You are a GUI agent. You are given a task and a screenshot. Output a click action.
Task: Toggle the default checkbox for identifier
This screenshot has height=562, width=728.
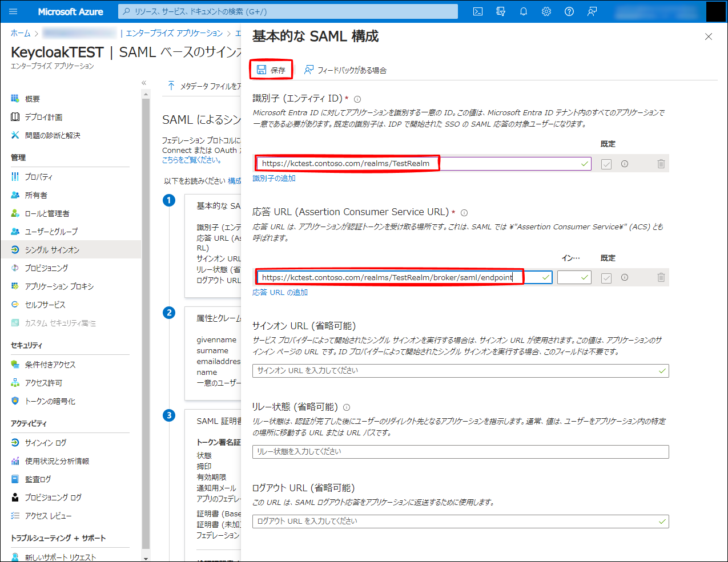pos(606,164)
